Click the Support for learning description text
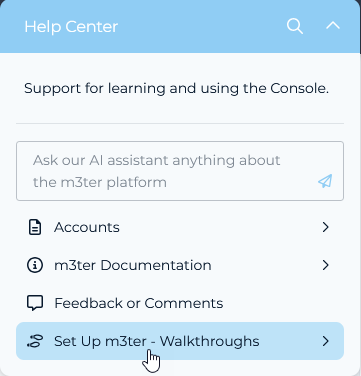 (176, 89)
